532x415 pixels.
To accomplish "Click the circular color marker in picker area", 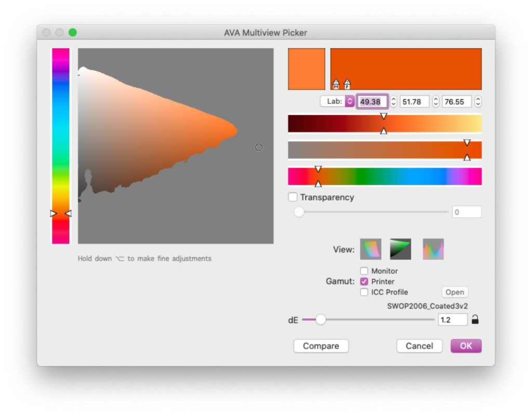I will [259, 148].
